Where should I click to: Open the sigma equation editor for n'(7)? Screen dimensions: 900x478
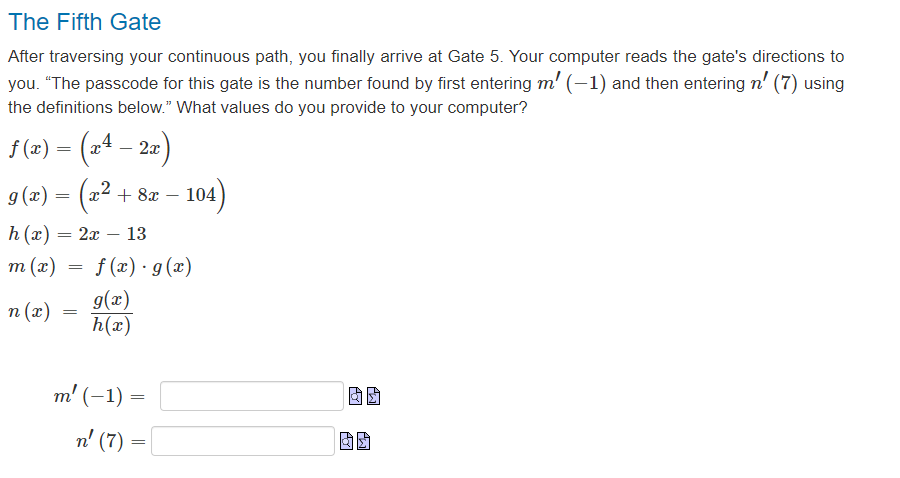363,441
